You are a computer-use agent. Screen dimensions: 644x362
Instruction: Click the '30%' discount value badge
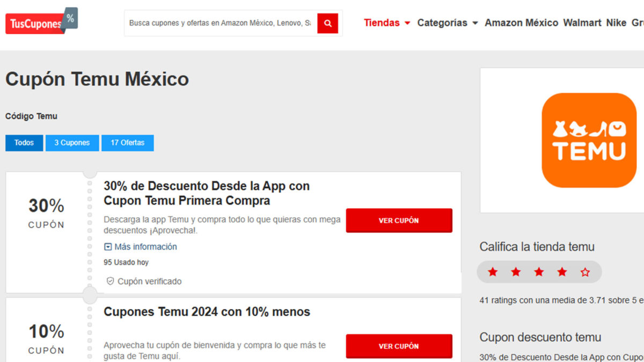click(46, 205)
